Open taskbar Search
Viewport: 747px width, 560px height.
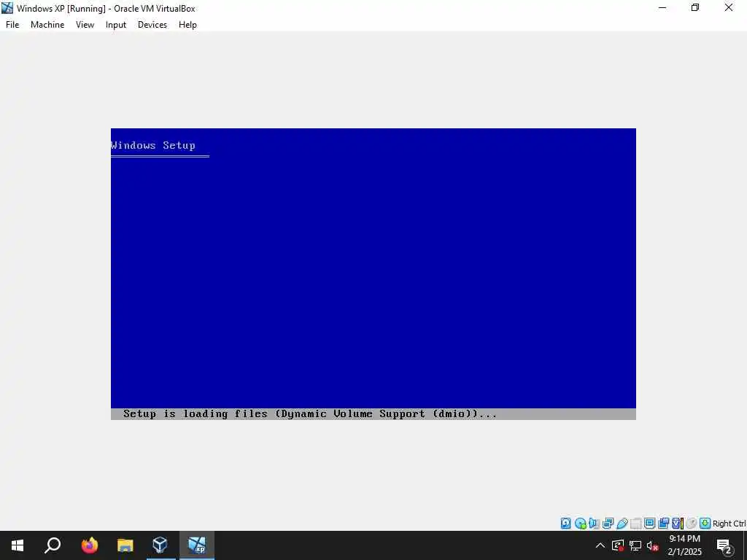click(53, 545)
